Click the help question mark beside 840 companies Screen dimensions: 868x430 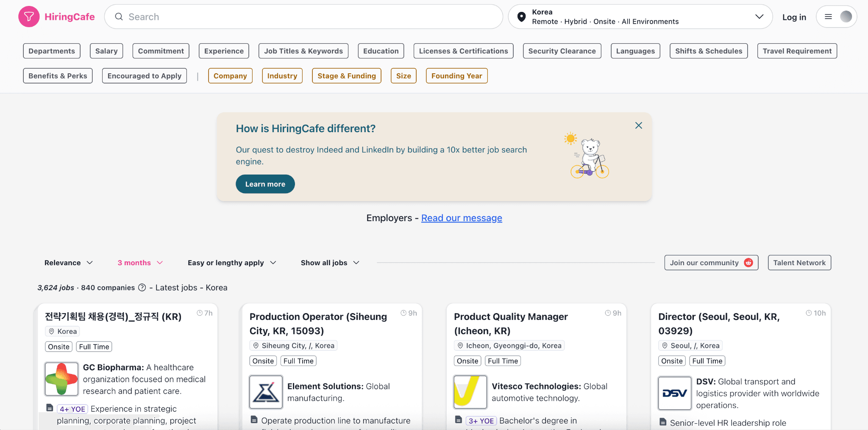click(x=142, y=288)
